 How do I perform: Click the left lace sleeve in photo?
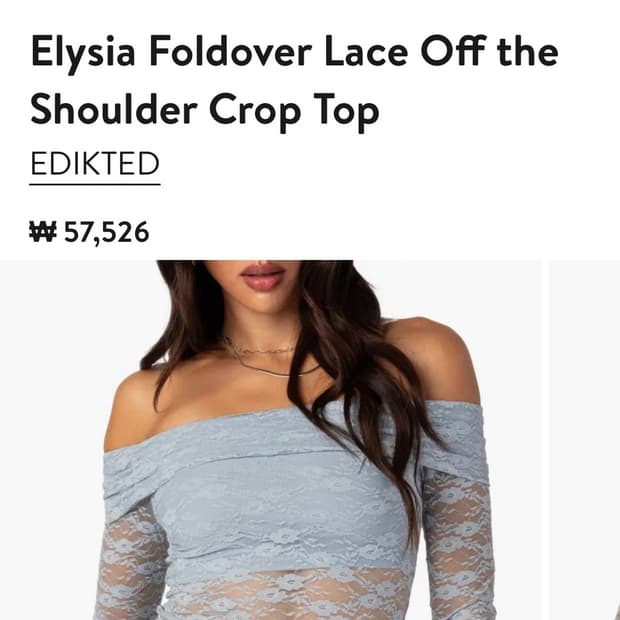click(x=130, y=561)
